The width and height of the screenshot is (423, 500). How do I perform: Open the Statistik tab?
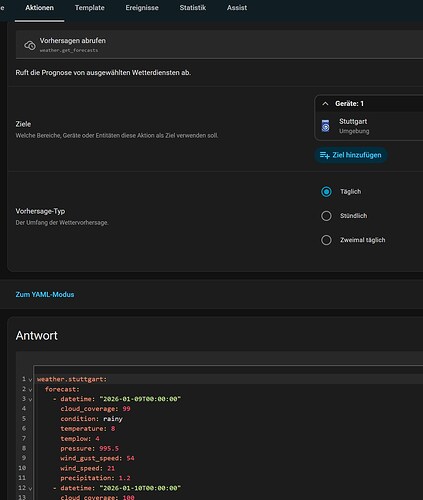193,8
